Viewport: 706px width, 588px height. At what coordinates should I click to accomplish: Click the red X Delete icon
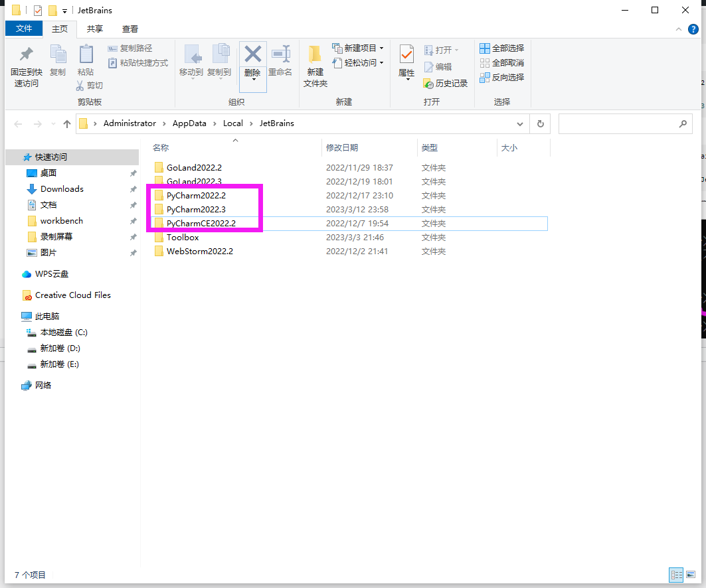(252, 54)
